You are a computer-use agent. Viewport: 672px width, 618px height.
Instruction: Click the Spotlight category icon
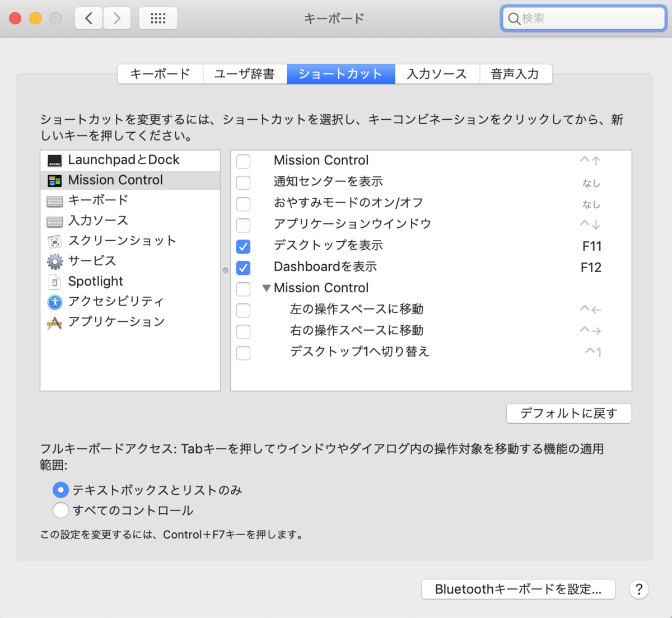click(55, 282)
